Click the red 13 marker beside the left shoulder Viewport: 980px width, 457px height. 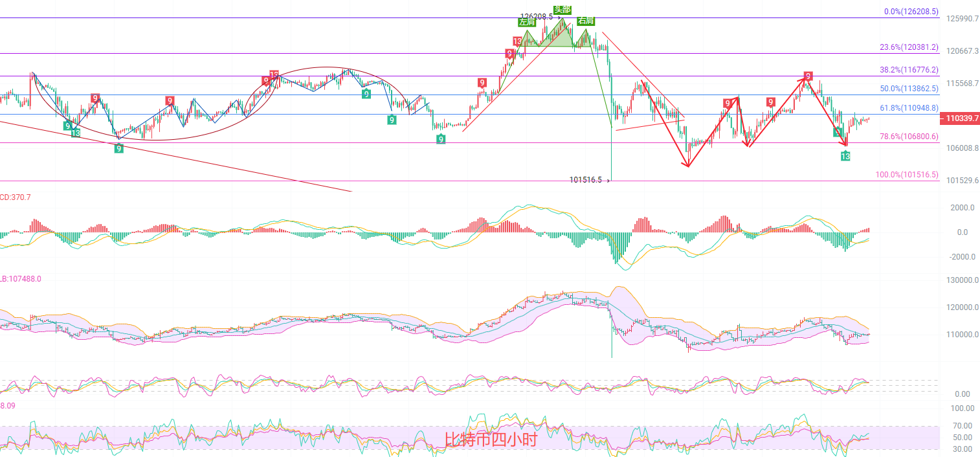517,41
